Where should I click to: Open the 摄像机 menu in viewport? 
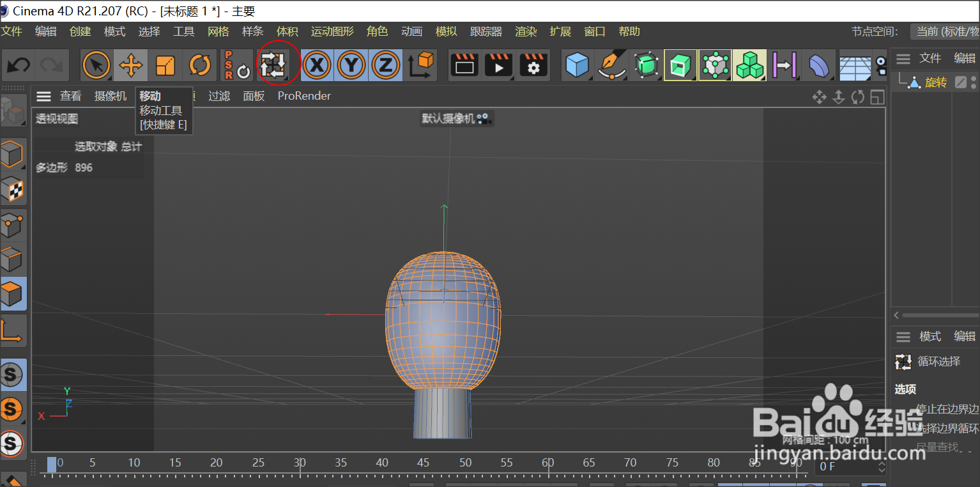point(110,96)
